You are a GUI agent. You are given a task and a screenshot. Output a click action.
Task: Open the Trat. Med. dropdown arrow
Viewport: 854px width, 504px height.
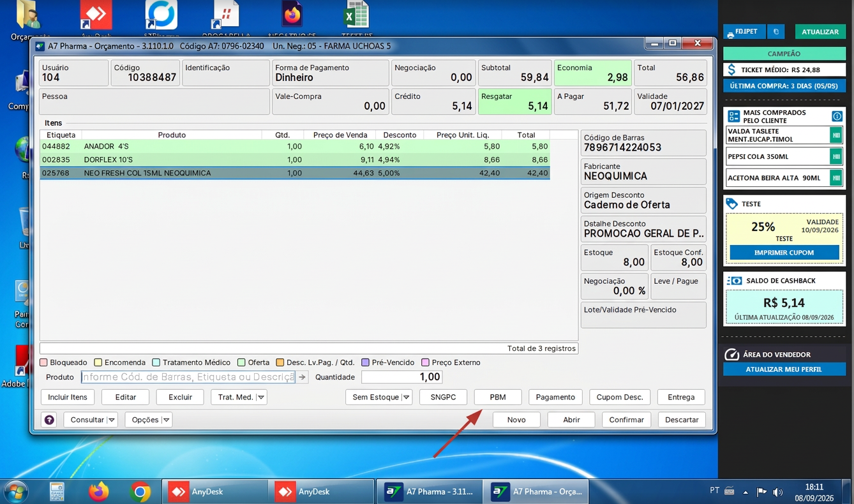pyautogui.click(x=260, y=397)
